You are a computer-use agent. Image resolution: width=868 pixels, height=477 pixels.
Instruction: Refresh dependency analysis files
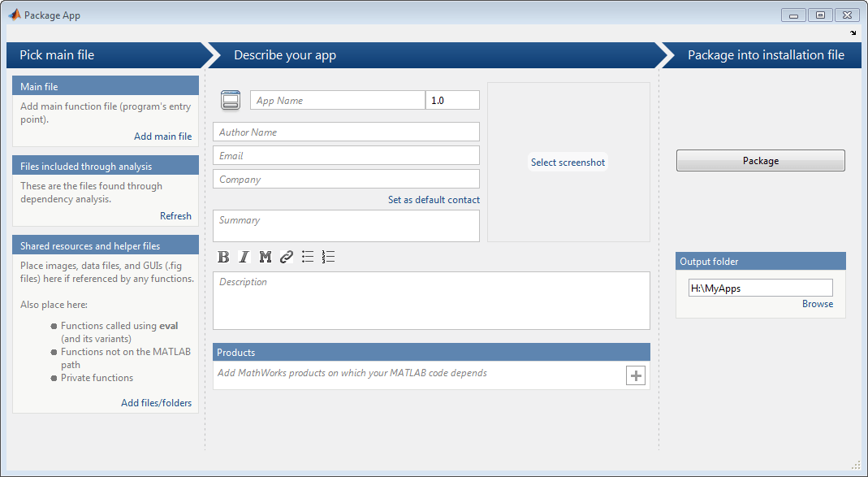pyautogui.click(x=175, y=216)
